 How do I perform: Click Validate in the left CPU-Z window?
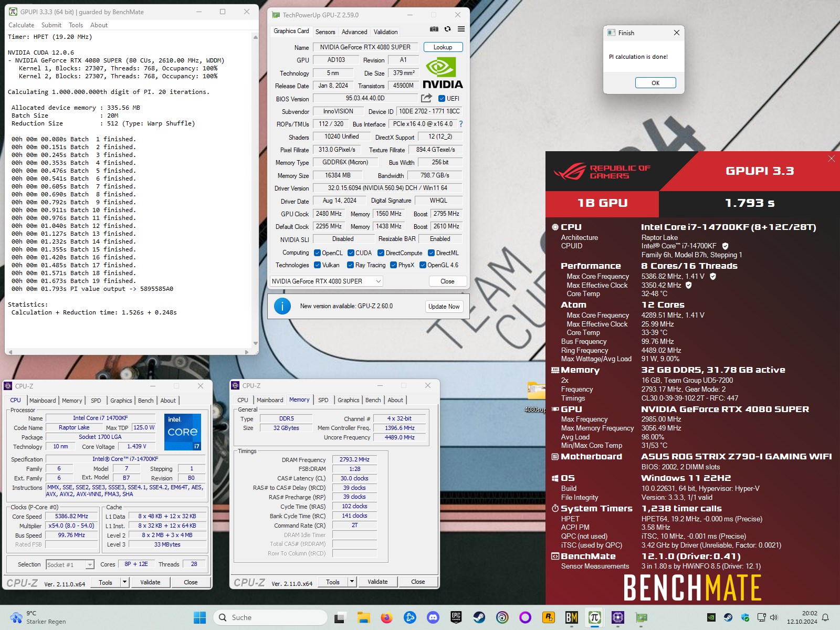point(150,582)
